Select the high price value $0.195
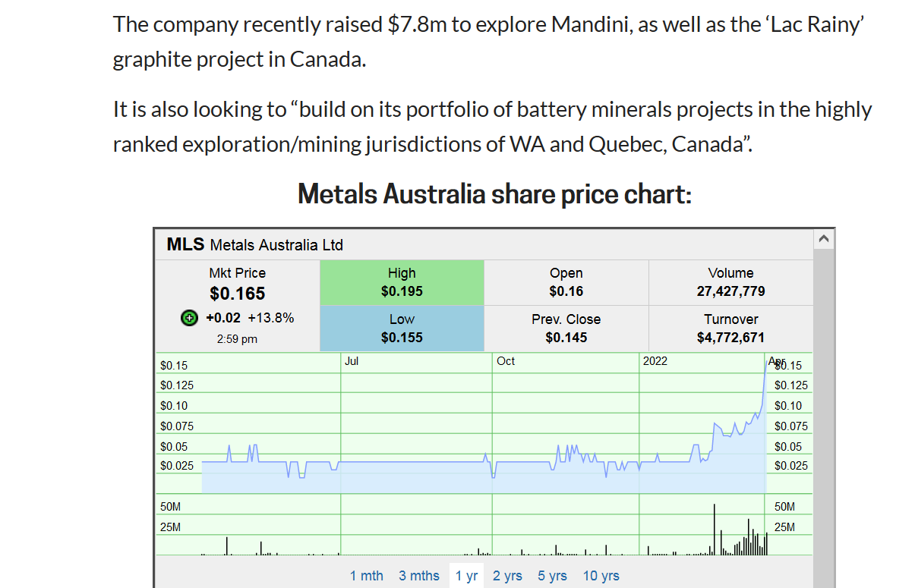This screenshot has width=915, height=588. click(x=402, y=291)
